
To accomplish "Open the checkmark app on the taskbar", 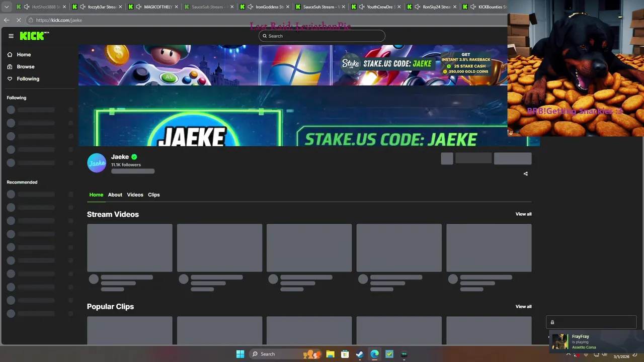I will (x=389, y=354).
